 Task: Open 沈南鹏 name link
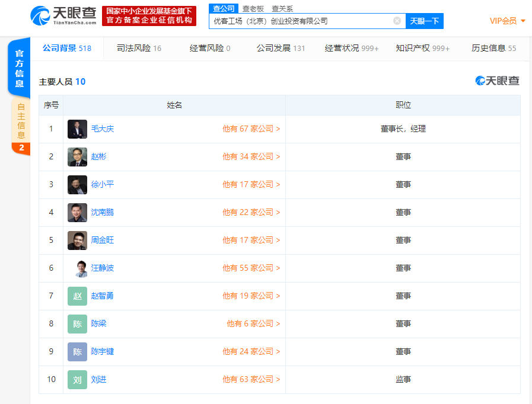point(103,212)
